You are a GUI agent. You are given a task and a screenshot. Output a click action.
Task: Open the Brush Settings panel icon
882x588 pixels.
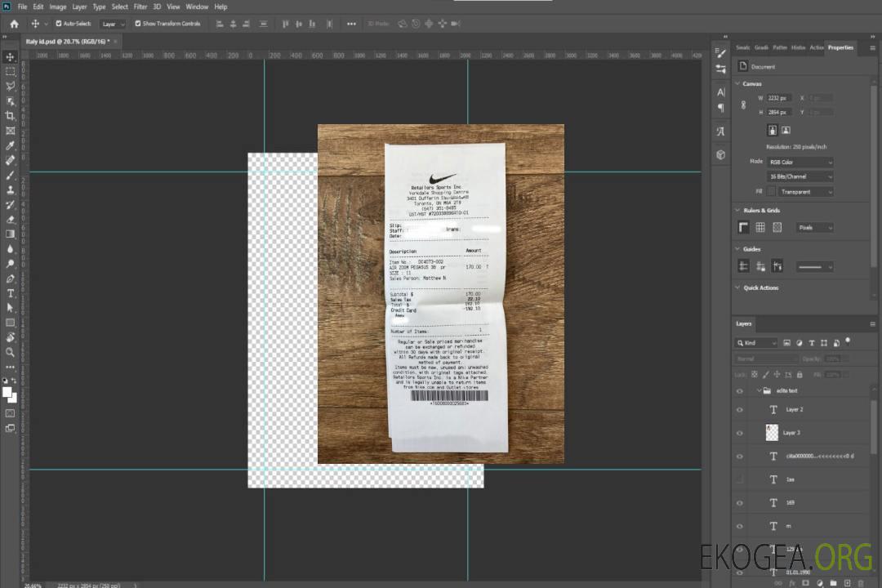[720, 53]
